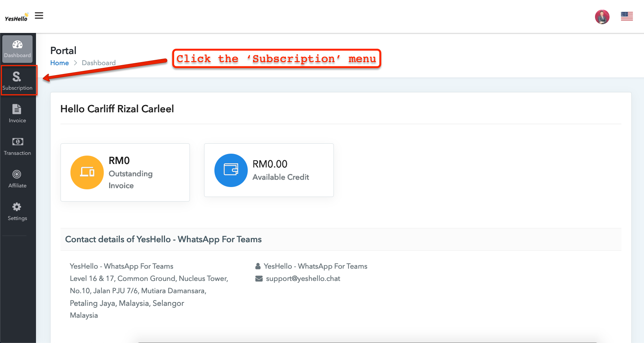Open the Dashboard sidebar menu
The image size is (644, 343).
(18, 49)
